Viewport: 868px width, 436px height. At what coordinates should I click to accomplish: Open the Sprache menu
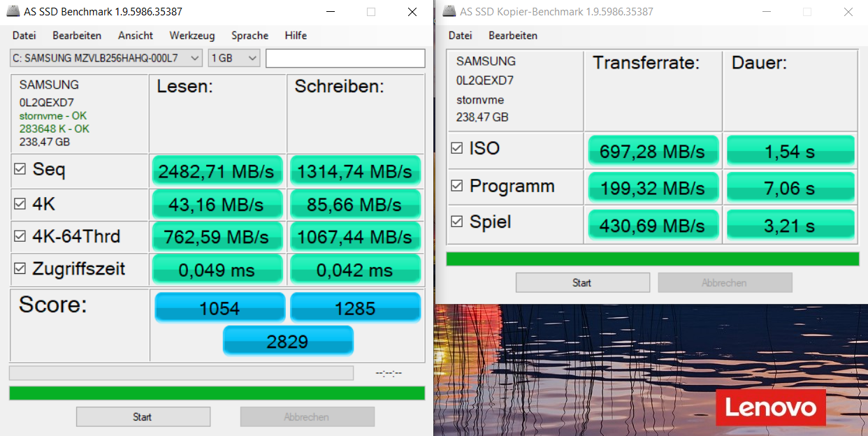click(x=249, y=36)
